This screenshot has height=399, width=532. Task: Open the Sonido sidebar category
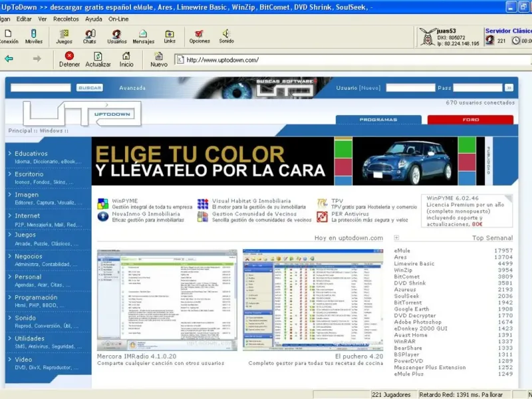point(25,318)
